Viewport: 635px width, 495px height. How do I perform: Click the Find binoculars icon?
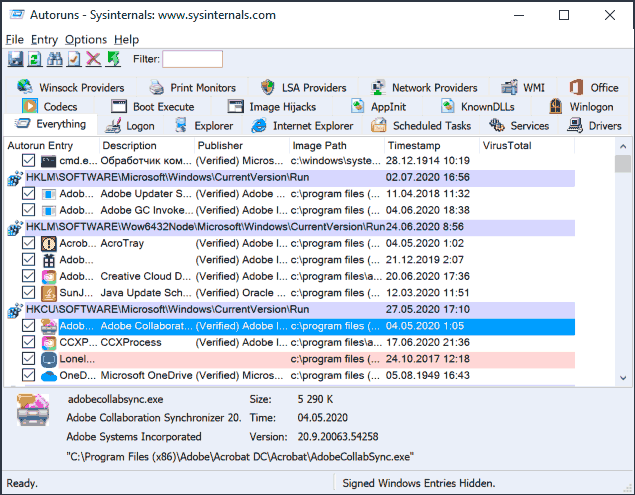pyautogui.click(x=55, y=59)
